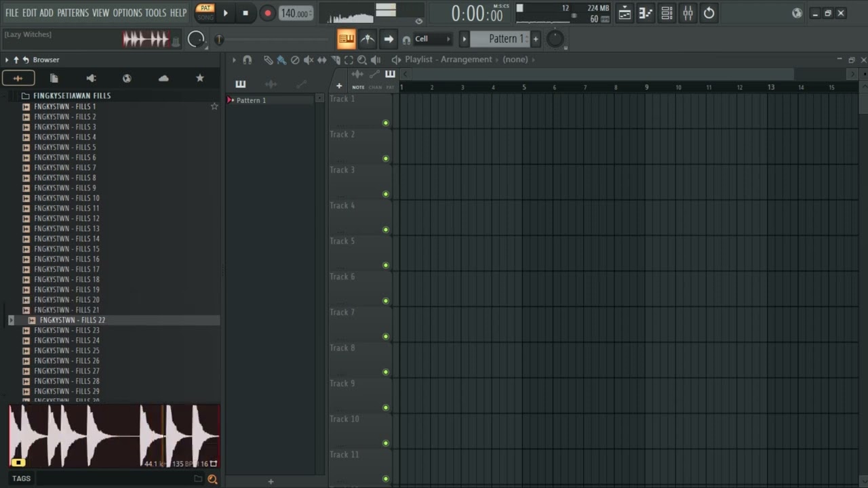Click the TAGS label in browser

click(x=21, y=479)
